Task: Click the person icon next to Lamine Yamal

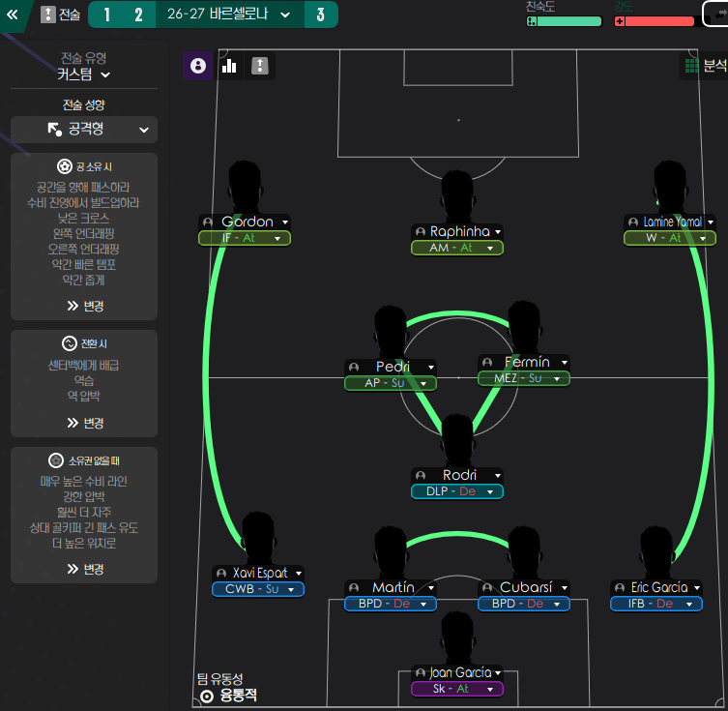Action: coord(633,222)
